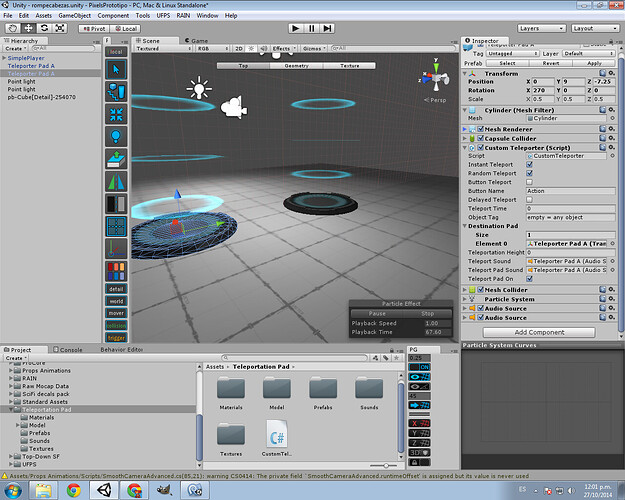Image resolution: width=625 pixels, height=500 pixels.
Task: Select the Rotate transform tool
Action: click(x=44, y=28)
